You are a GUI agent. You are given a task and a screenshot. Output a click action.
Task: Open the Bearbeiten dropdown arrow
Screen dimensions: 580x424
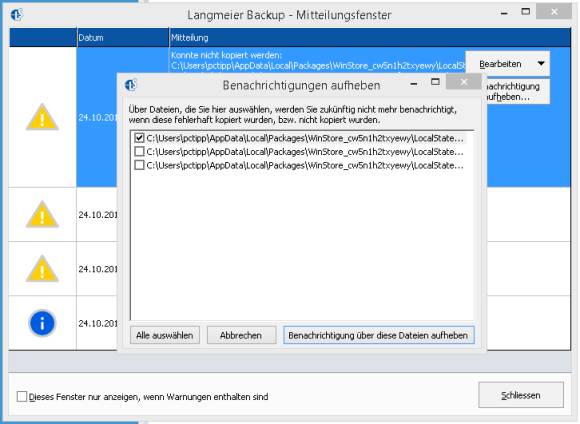[x=541, y=64]
